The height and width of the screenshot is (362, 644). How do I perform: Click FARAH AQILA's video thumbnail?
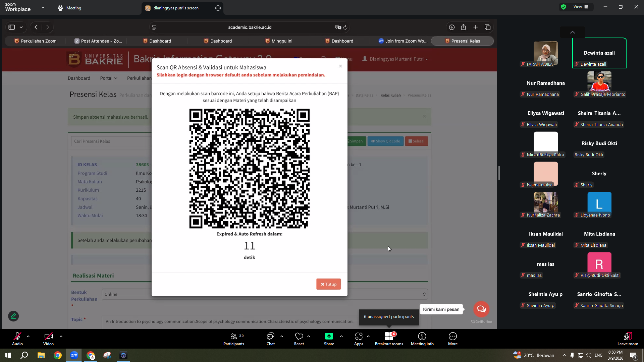coord(546,53)
